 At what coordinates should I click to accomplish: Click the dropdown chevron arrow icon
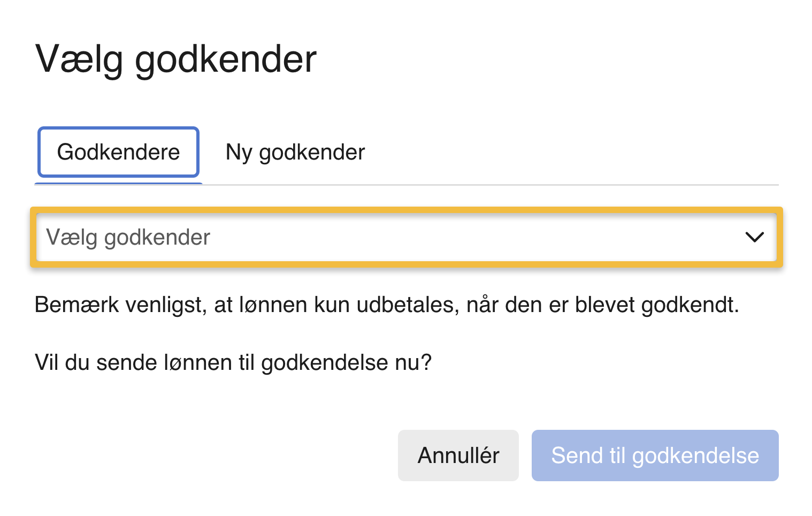coord(754,237)
